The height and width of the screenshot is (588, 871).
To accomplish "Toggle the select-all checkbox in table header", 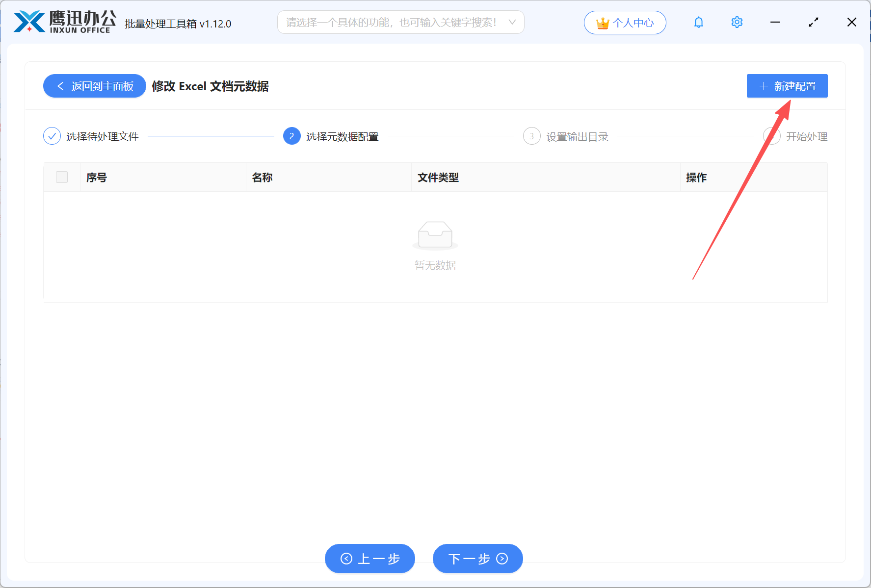I will 62,177.
